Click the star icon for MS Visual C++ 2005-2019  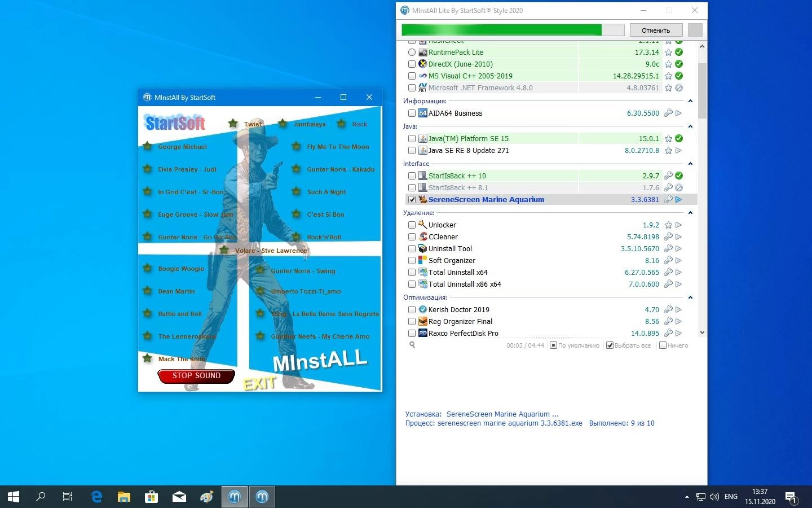coord(668,76)
